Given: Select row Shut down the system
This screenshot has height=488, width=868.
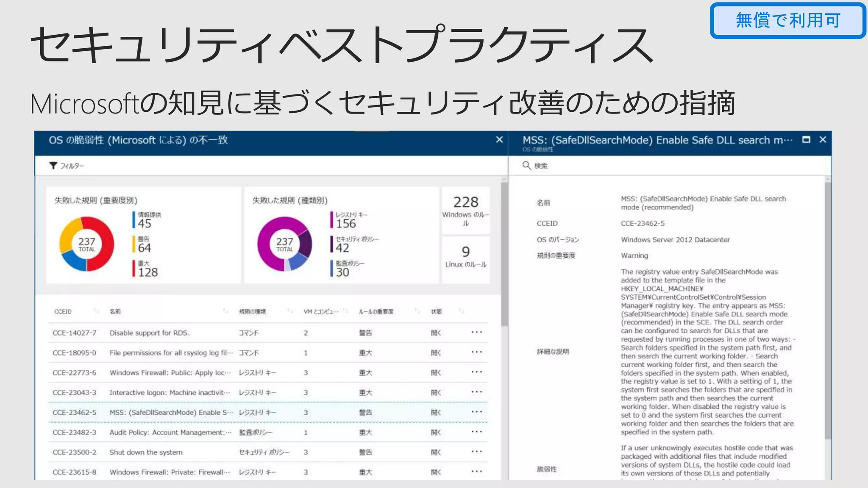Looking at the screenshot, I should (268, 452).
